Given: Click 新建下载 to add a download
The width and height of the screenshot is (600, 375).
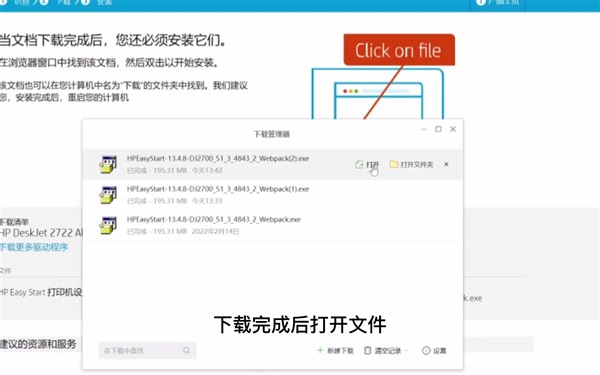Looking at the screenshot, I should [336, 351].
